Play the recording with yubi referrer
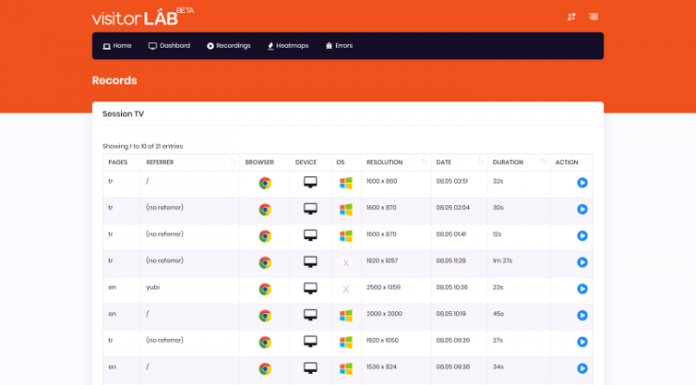Screen dimensions: 696x385 click(582, 289)
